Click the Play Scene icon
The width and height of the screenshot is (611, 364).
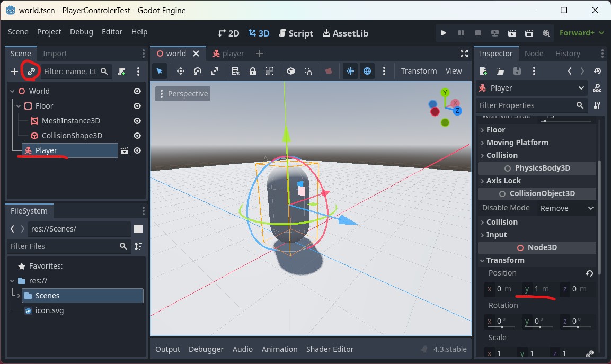(x=511, y=33)
